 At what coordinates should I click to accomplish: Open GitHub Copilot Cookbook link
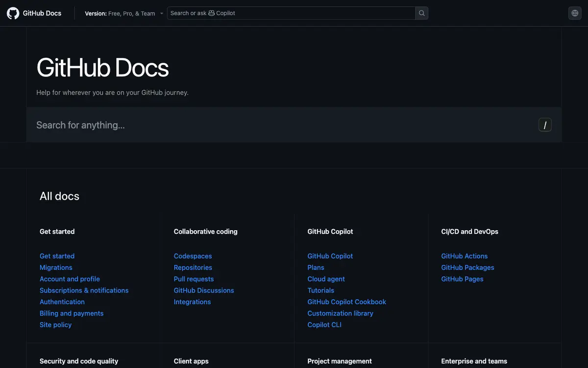click(x=347, y=302)
